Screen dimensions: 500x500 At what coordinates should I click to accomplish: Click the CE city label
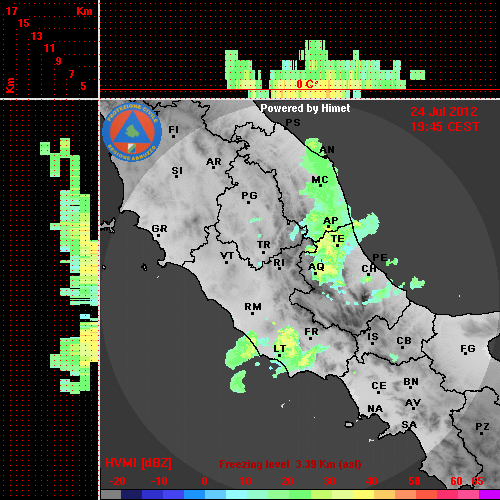[379, 386]
